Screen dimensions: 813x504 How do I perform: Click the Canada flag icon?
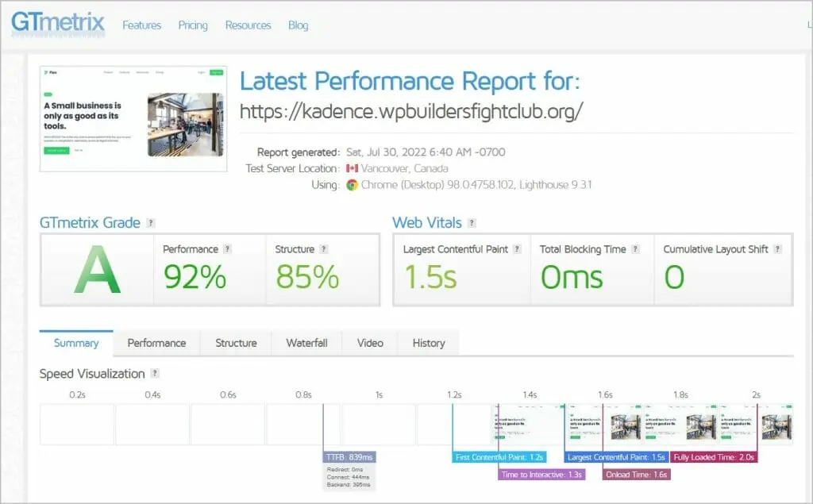pos(352,168)
